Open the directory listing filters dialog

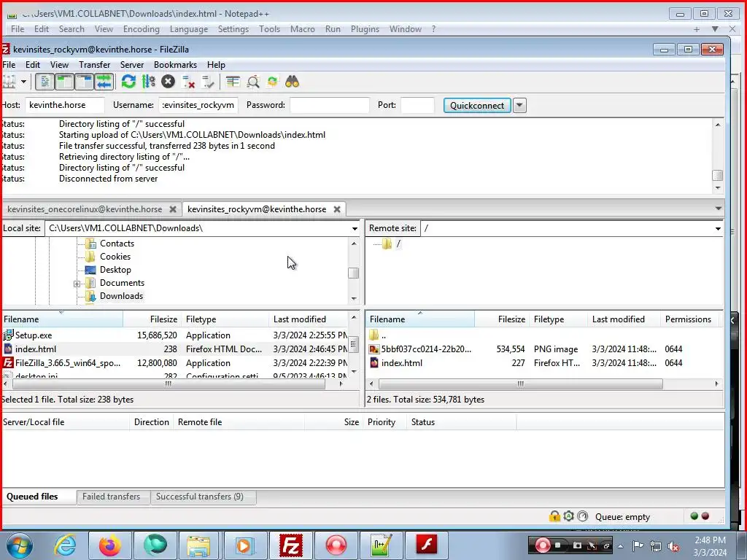click(x=233, y=82)
